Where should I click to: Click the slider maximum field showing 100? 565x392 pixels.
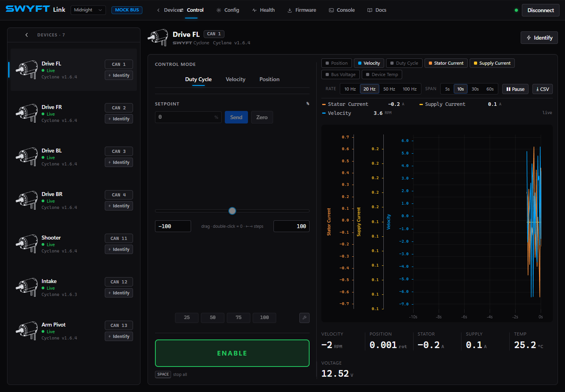click(292, 226)
